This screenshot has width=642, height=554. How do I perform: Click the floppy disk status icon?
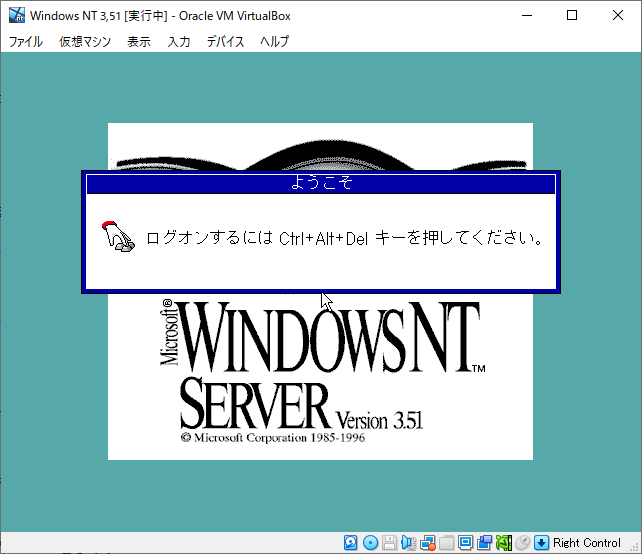(389, 543)
